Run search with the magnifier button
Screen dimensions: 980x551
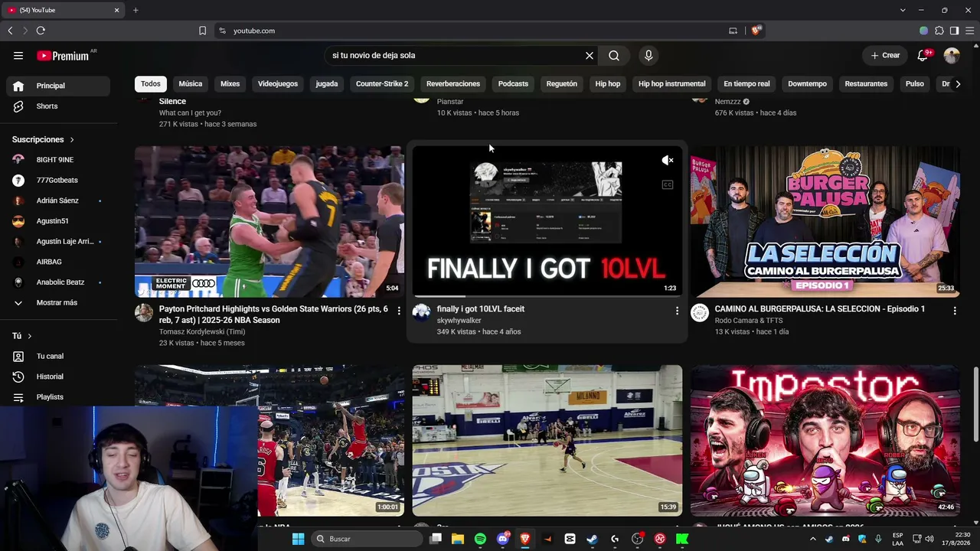pyautogui.click(x=614, y=55)
